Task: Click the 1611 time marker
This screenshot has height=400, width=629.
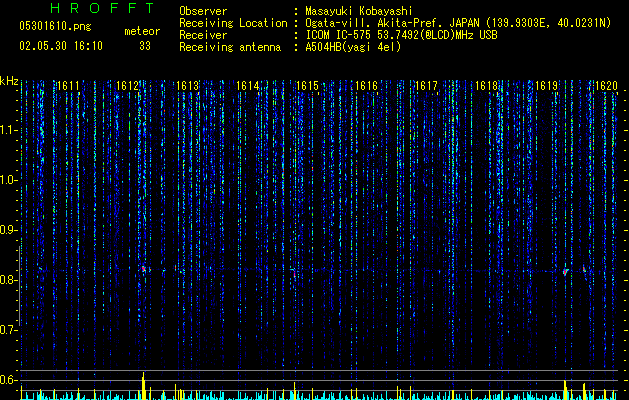Action: (x=68, y=86)
